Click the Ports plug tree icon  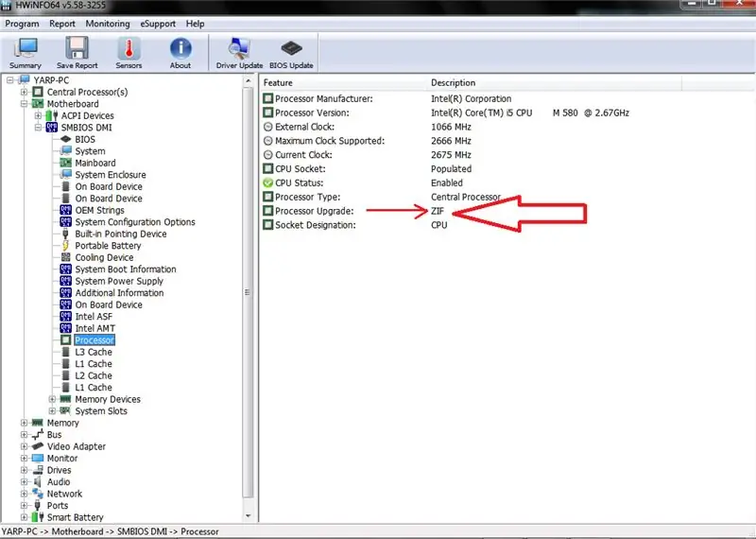pos(38,506)
